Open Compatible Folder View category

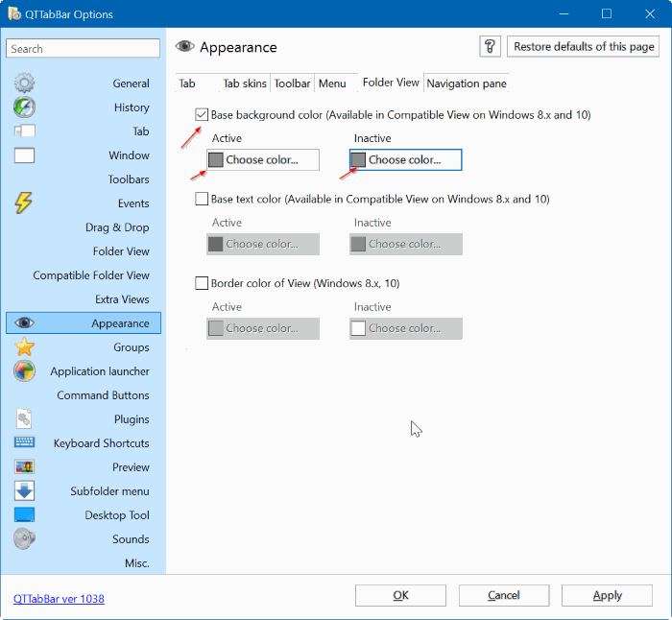pos(91,275)
